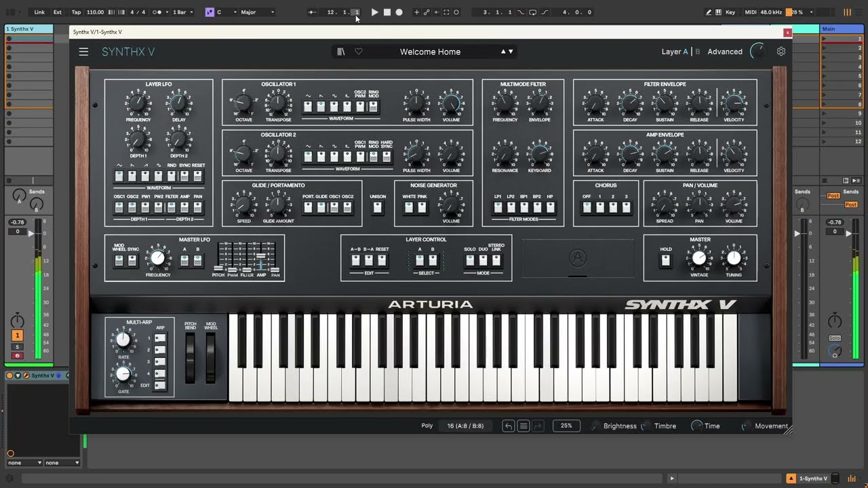Toggle Oscillator 1 Ring Mod switch

pyautogui.click(x=373, y=106)
